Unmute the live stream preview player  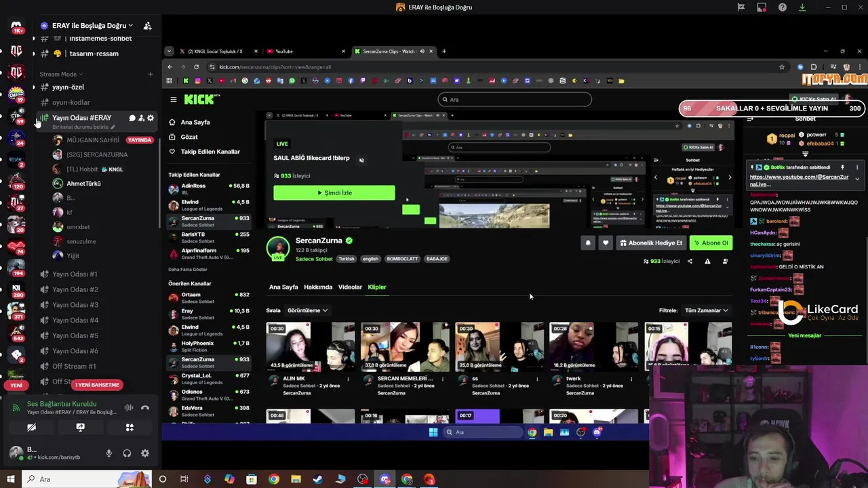(x=361, y=160)
